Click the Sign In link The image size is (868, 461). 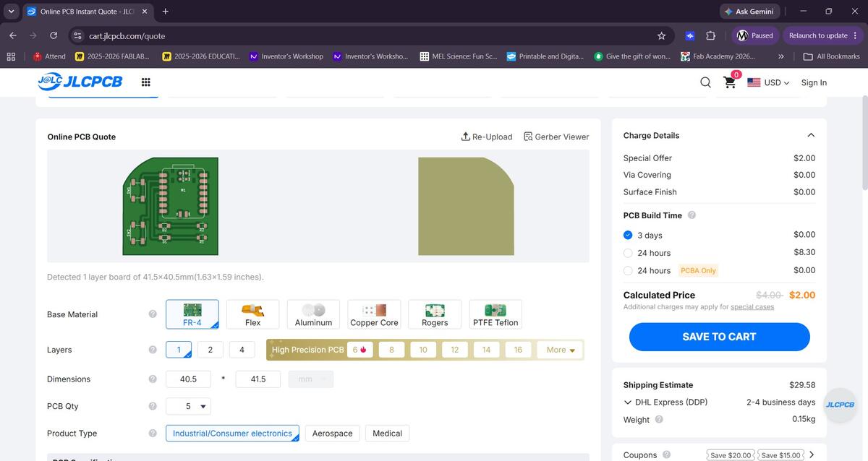(814, 82)
